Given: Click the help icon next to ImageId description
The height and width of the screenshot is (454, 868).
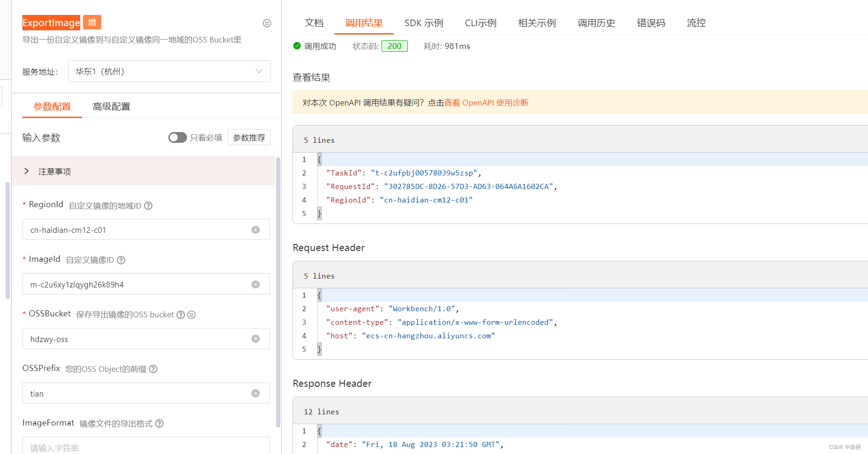Looking at the screenshot, I should click(x=121, y=260).
